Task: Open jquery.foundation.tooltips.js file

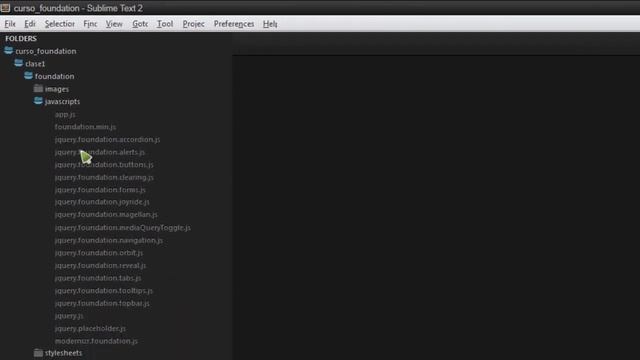Action: pyautogui.click(x=104, y=291)
